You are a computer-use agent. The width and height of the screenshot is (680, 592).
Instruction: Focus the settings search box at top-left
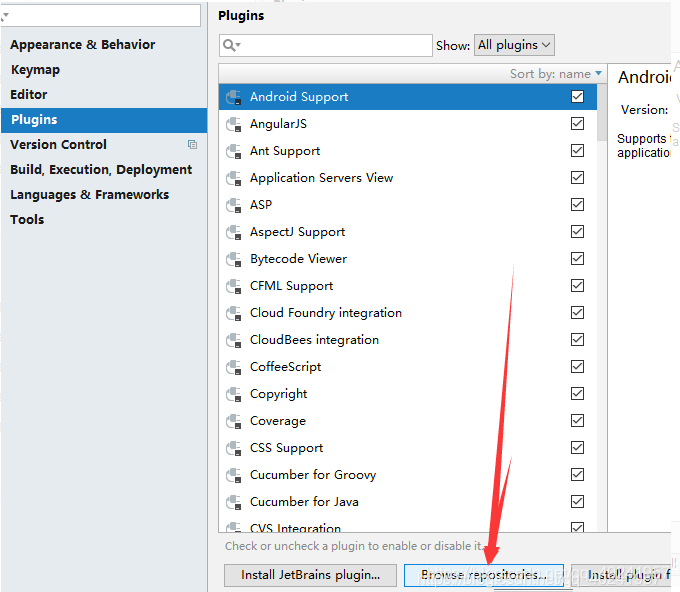pos(101,16)
